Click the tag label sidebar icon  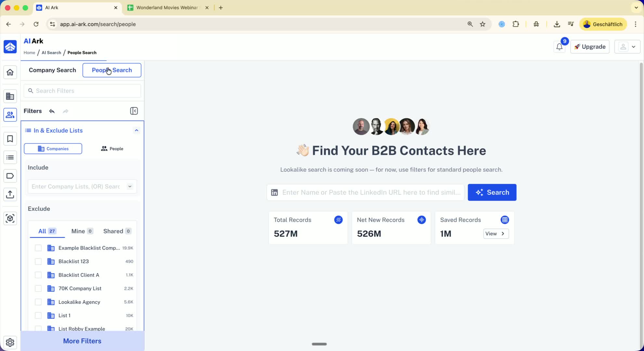pos(10,176)
